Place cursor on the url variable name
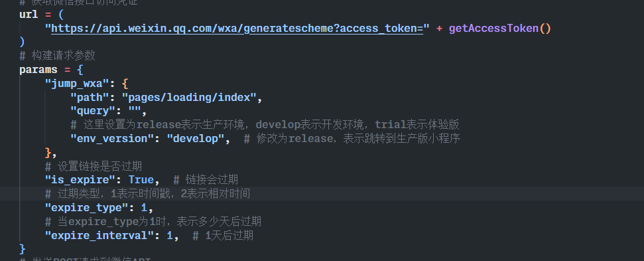The width and height of the screenshot is (644, 261). click(x=29, y=15)
